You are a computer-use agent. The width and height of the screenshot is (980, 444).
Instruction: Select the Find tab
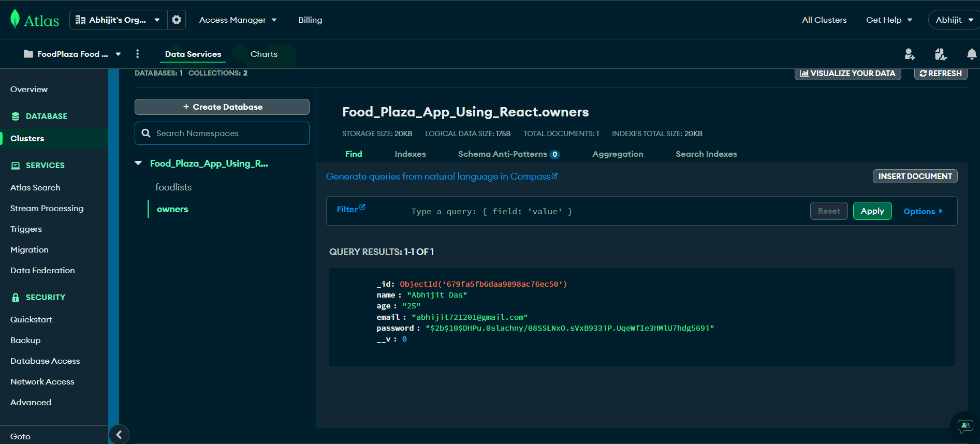[x=354, y=154]
